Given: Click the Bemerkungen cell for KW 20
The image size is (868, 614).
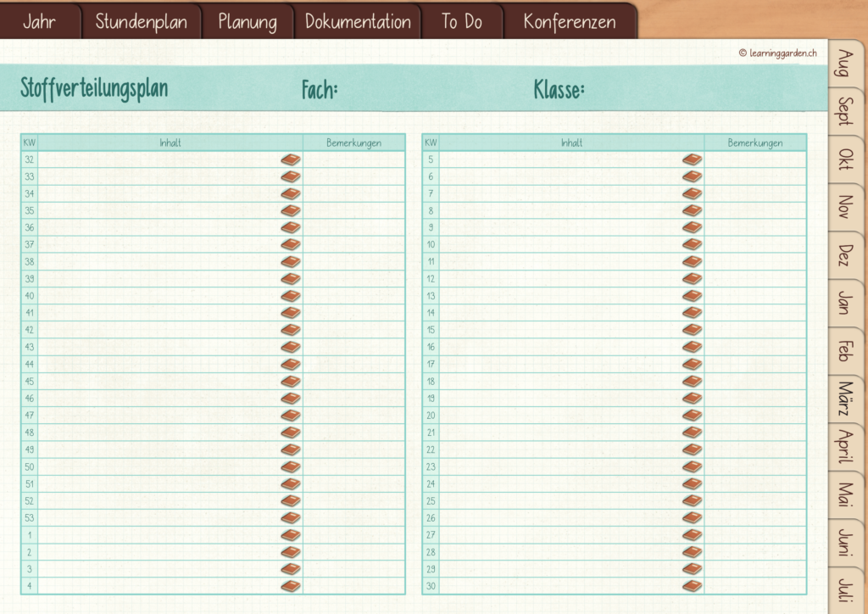Looking at the screenshot, I should (x=755, y=416).
